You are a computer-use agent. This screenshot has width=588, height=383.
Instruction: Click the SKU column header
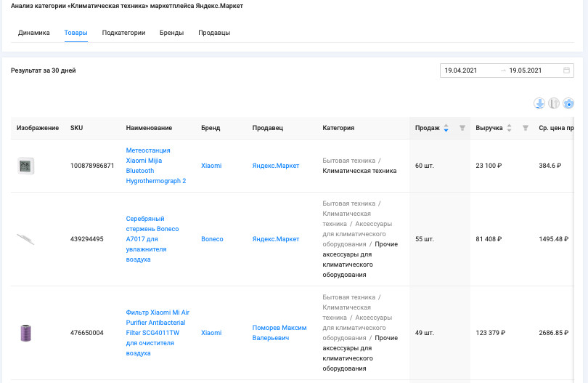pos(76,128)
